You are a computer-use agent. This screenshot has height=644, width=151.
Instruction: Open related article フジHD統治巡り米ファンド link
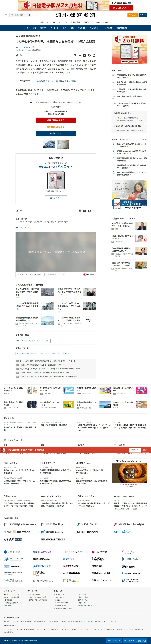pos(54,81)
